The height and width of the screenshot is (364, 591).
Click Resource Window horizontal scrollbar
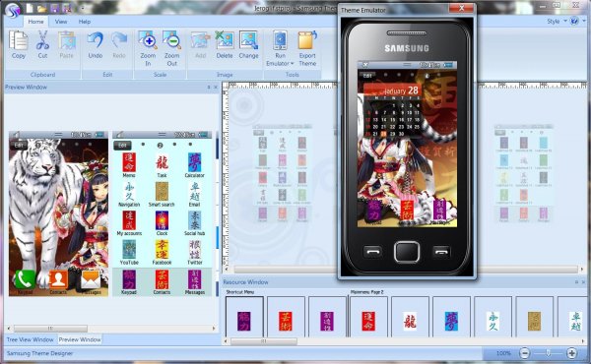[x=264, y=341]
